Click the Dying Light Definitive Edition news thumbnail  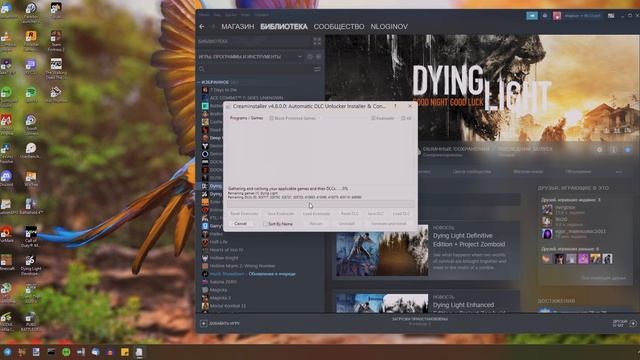382,250
